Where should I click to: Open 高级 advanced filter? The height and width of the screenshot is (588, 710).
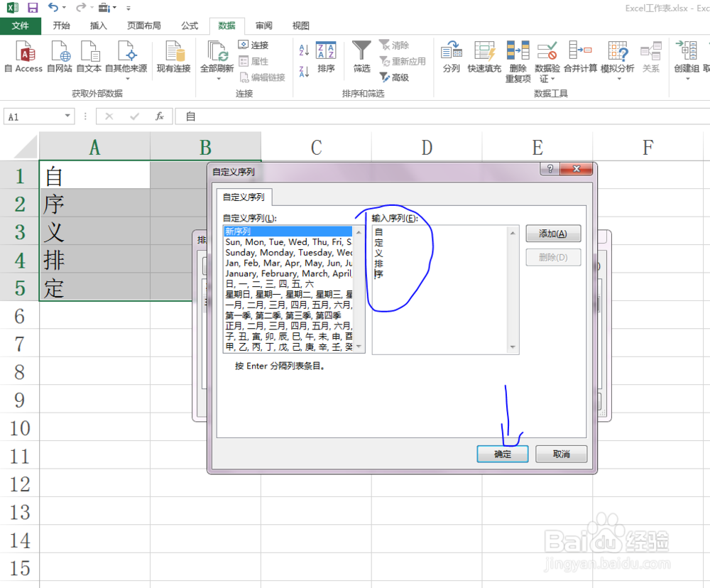394,77
